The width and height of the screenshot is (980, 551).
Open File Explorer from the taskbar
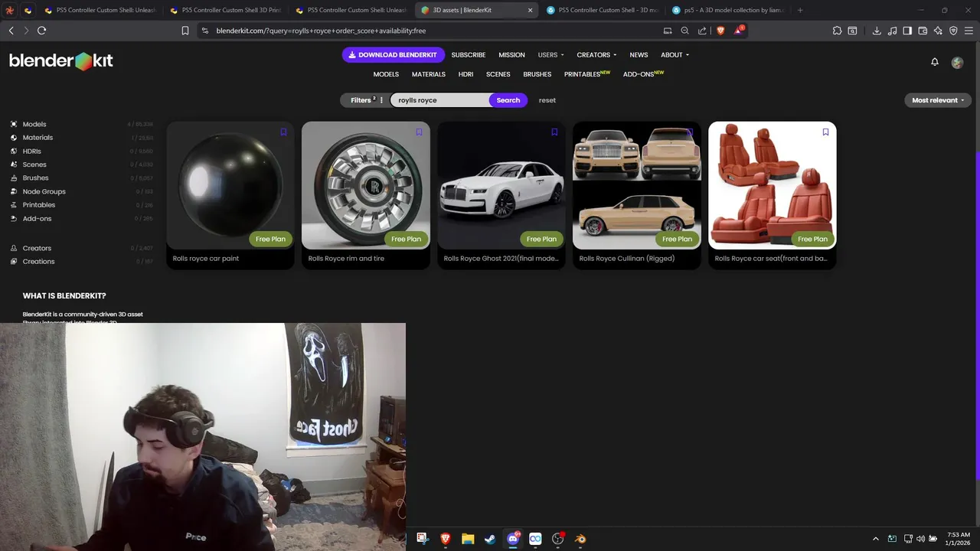[x=468, y=539]
